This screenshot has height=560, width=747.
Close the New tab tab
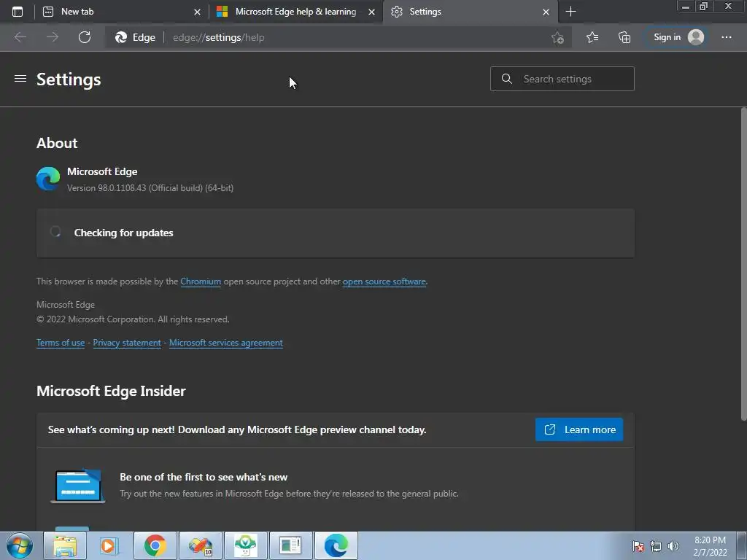(x=197, y=12)
